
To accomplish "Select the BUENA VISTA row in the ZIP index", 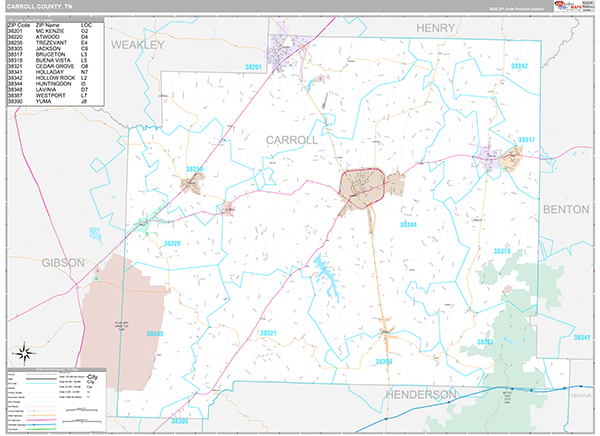I will (48, 60).
